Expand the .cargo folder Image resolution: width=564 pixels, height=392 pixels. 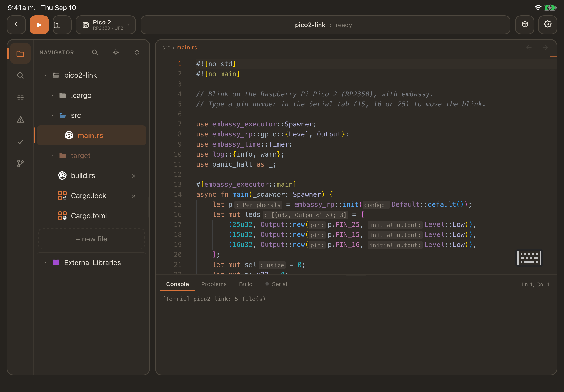click(52, 96)
